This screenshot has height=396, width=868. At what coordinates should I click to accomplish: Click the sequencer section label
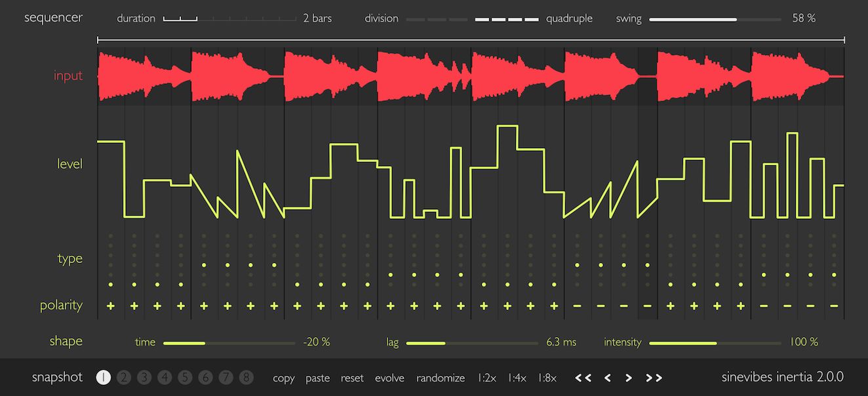coord(54,18)
